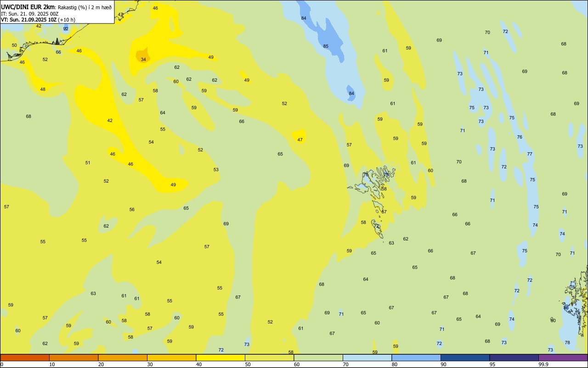Click the humidity value 77 on the map
Viewport: 588px width, 368px height.
coord(530,154)
